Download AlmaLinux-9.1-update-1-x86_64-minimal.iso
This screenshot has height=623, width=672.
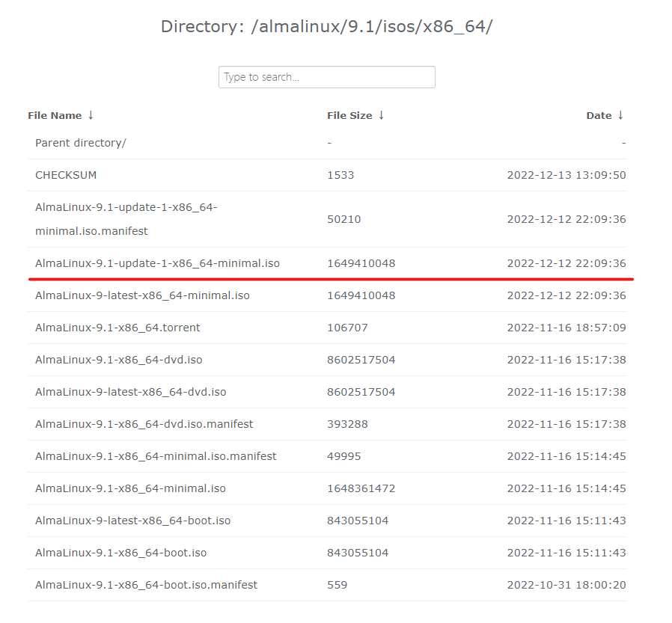(x=157, y=263)
